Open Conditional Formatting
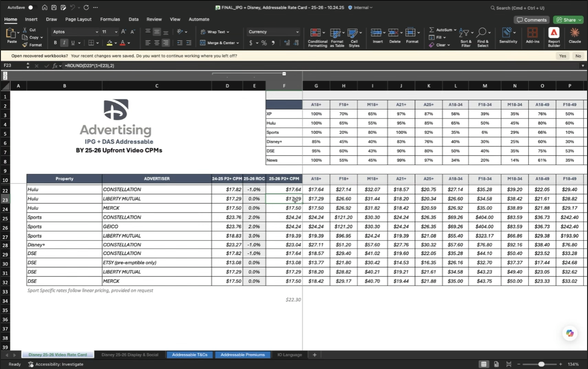 pyautogui.click(x=318, y=38)
